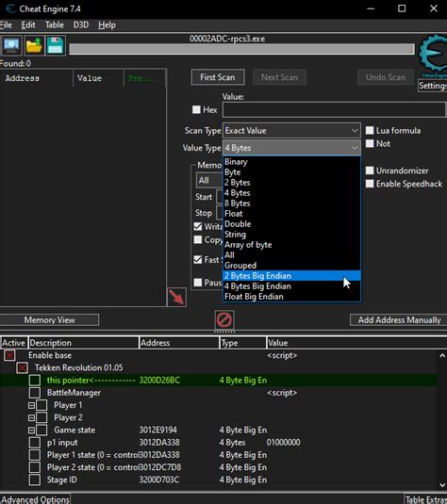
Task: Click the red arrow add-to-list icon
Action: 176,297
